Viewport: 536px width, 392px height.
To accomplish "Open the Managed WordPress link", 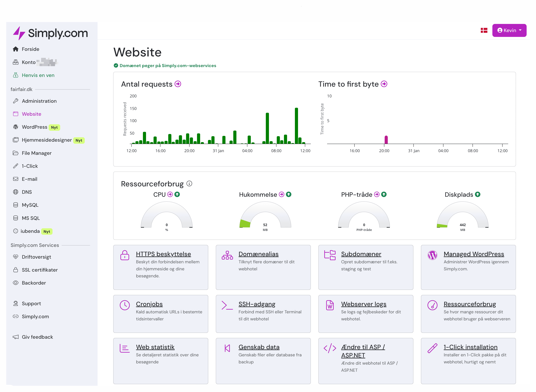I will pos(474,254).
